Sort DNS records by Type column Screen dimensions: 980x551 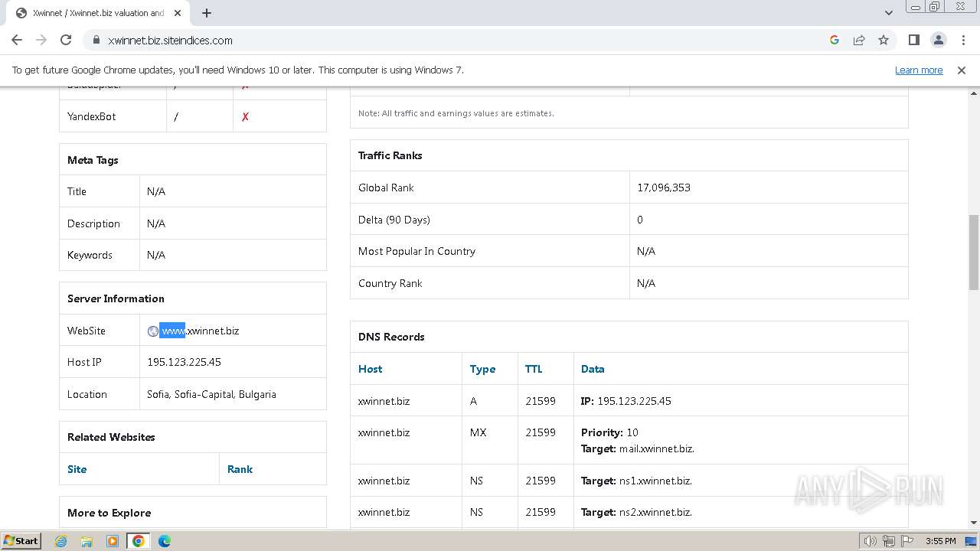(482, 369)
